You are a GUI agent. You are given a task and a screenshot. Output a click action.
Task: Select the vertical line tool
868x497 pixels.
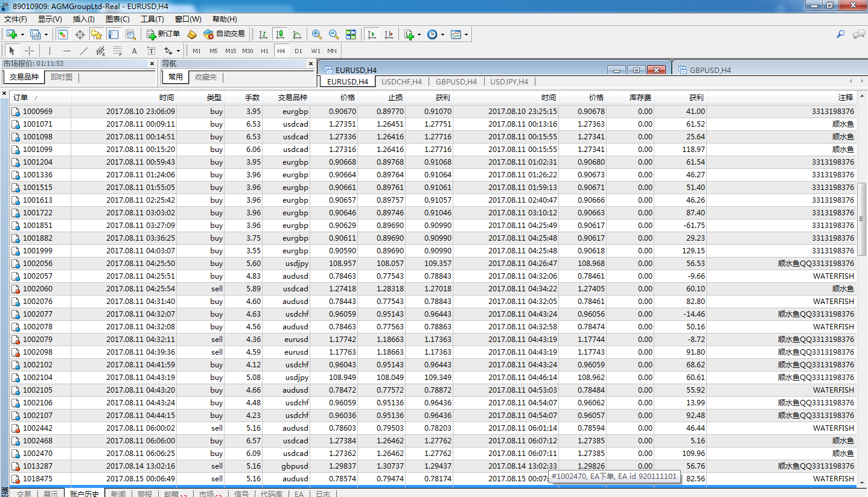(x=49, y=51)
